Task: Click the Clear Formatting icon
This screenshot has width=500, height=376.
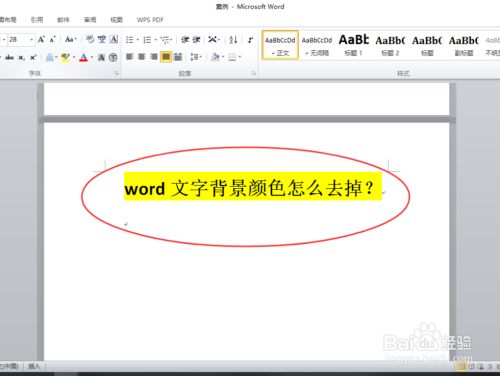Action: pyautogui.click(x=90, y=39)
